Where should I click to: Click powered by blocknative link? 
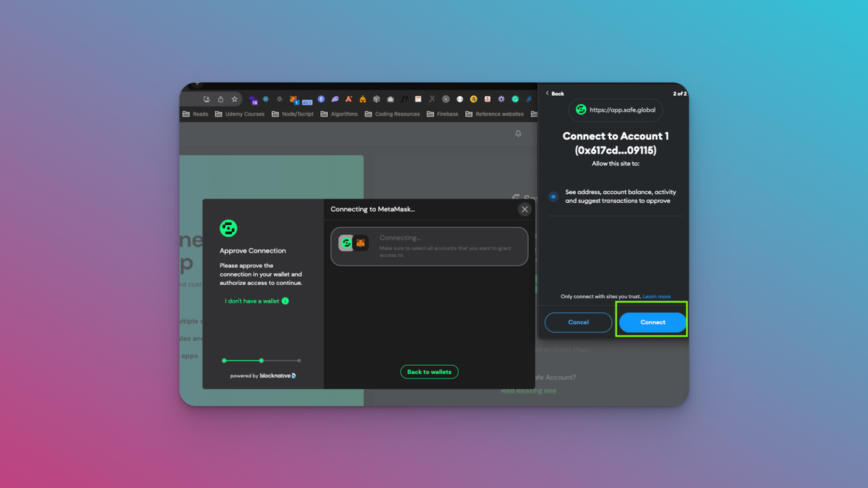tap(263, 376)
